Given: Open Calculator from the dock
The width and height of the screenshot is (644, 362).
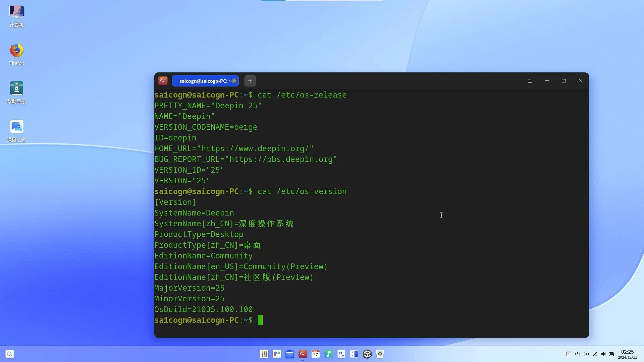Looking at the screenshot, I should 354,354.
